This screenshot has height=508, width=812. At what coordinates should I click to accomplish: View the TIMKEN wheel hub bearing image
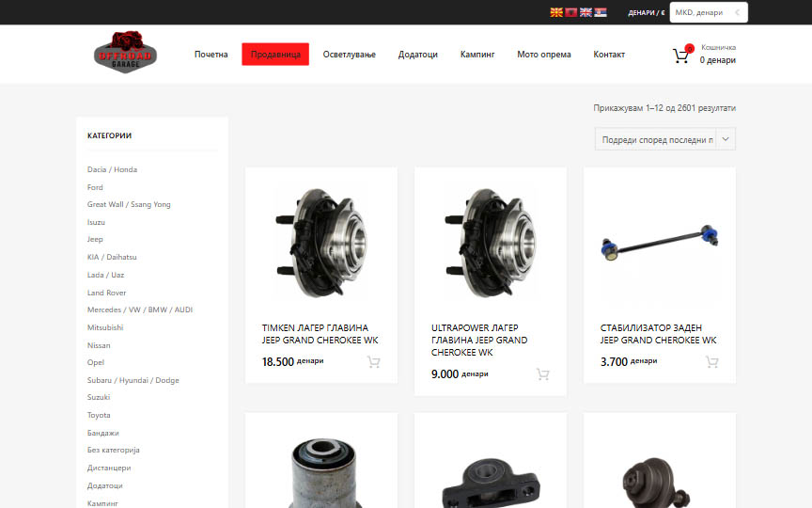point(321,242)
